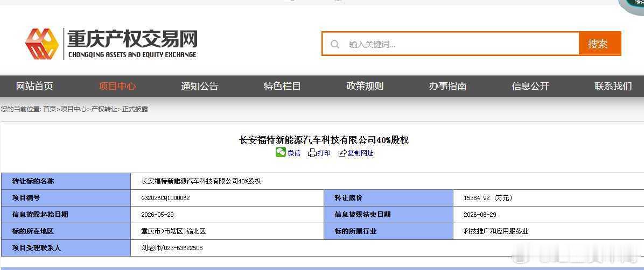Click table label 信息披露结束日期

coord(363,215)
